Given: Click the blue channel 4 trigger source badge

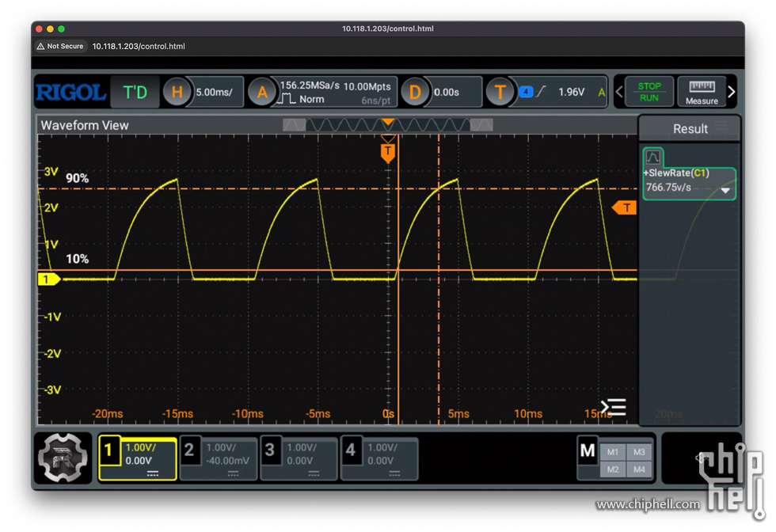Looking at the screenshot, I should pyautogui.click(x=526, y=92).
